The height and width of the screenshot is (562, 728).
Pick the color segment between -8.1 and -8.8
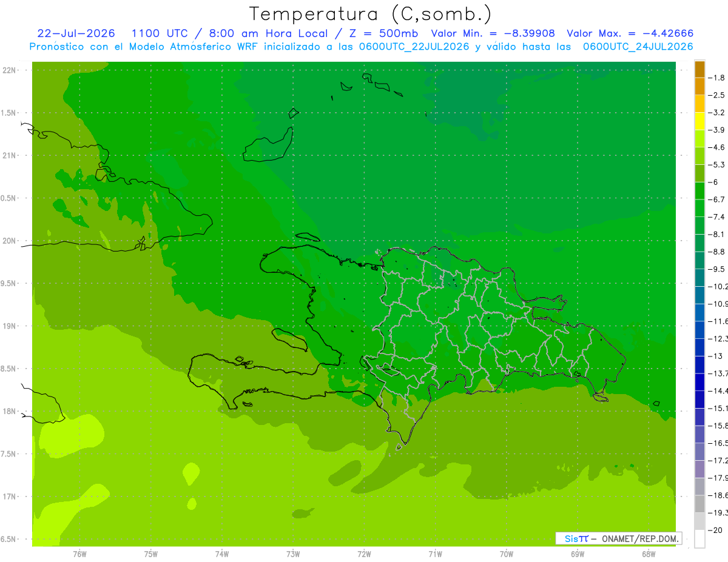(x=699, y=243)
